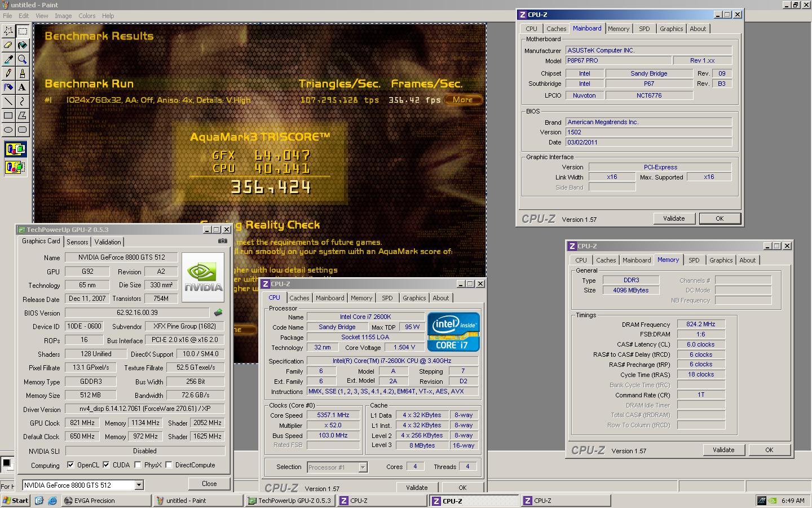Screen dimensions: 812x508
Task: Activate the Magnifier tool in Paint
Action: click(x=23, y=59)
